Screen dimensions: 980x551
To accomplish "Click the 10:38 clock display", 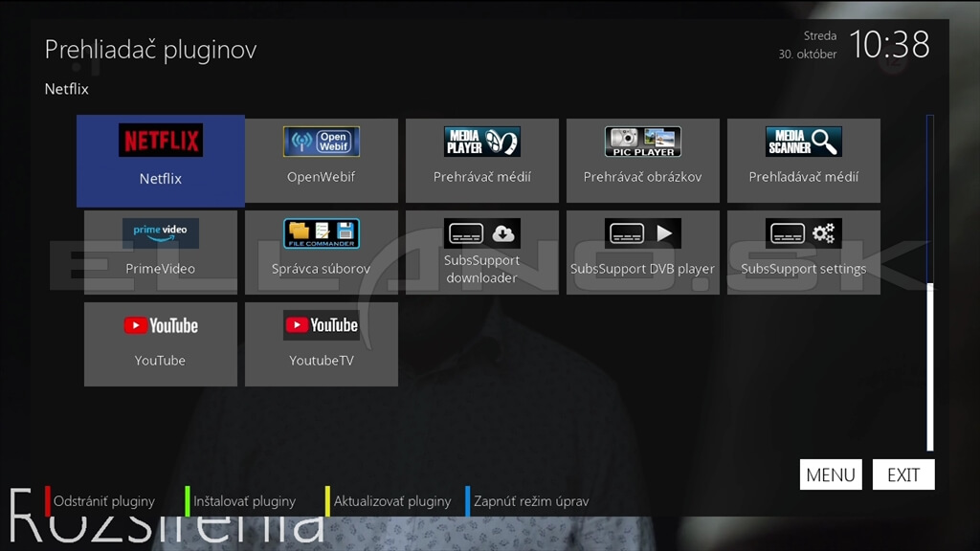I will point(889,45).
